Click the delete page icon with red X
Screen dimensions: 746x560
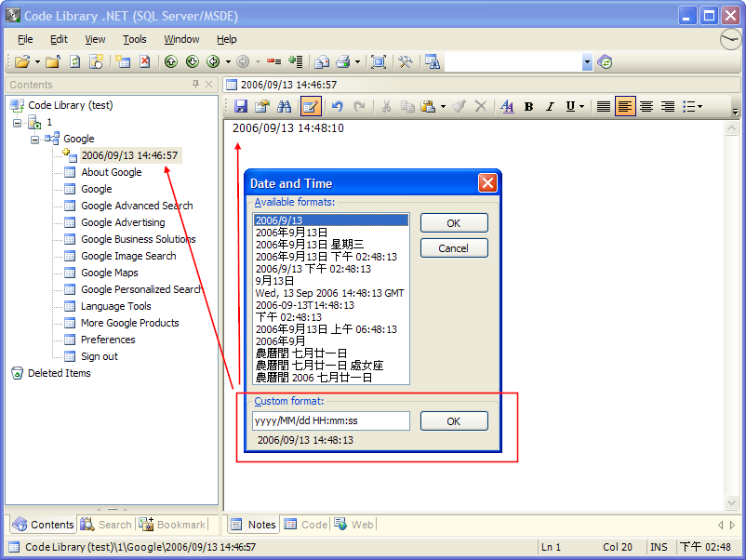(144, 61)
